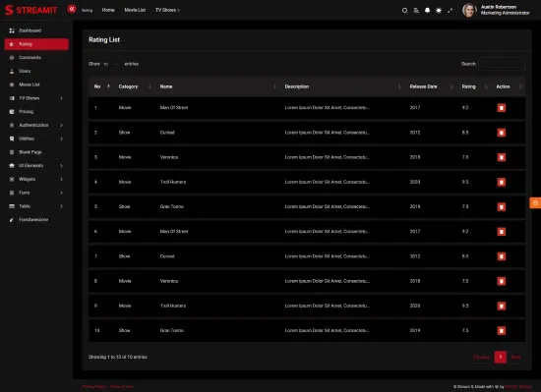Collapse the sidebar with red arrows button
Screen dimensions: 541x392
[x=72, y=9]
